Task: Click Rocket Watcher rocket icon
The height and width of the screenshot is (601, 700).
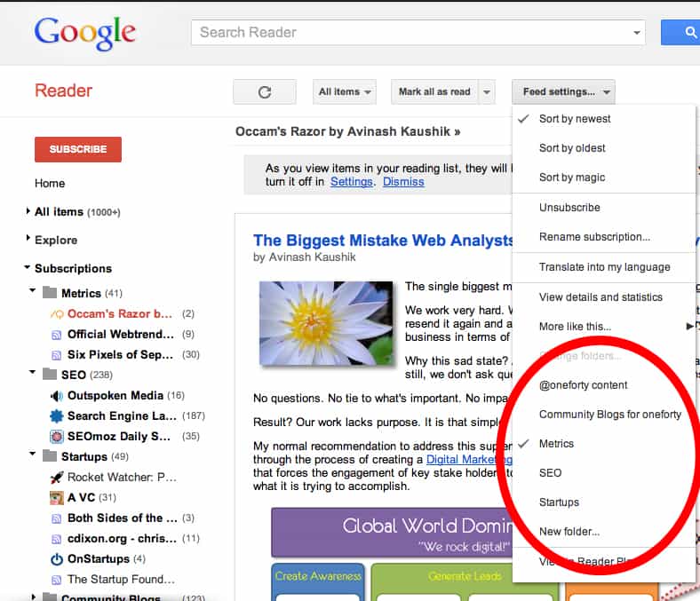Action: [56, 478]
